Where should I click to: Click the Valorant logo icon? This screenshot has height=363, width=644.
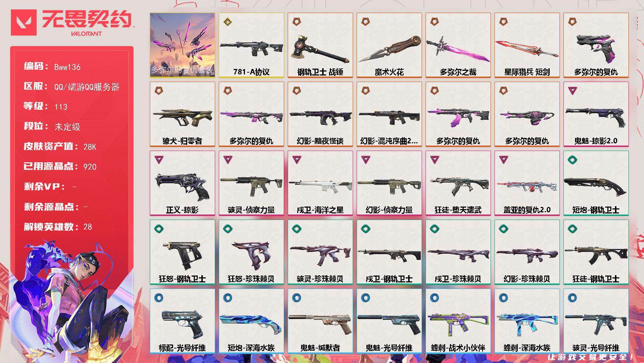click(x=24, y=23)
